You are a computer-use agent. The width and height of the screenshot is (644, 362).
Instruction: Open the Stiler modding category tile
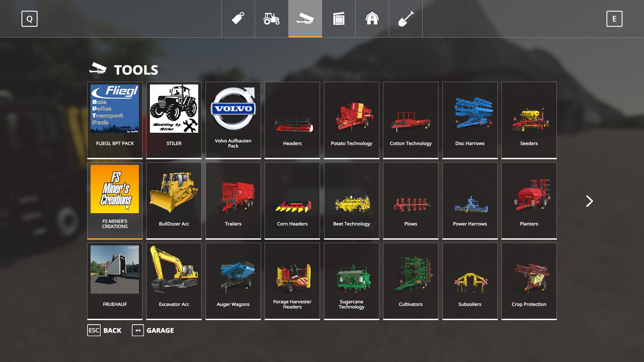coord(174,120)
